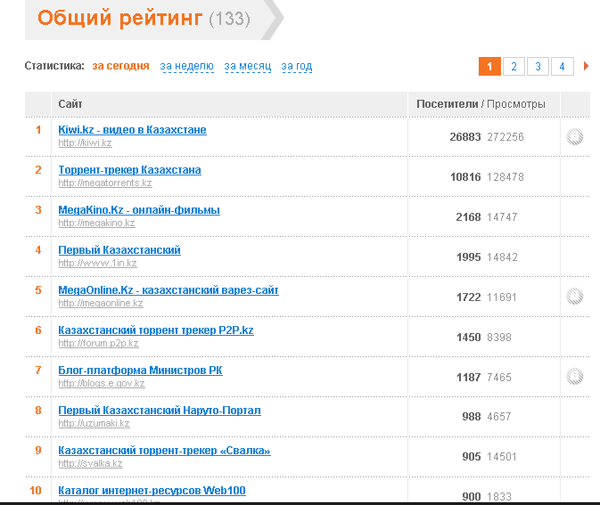Click the info icon in the MegaOnline.Kz row

[x=574, y=296]
